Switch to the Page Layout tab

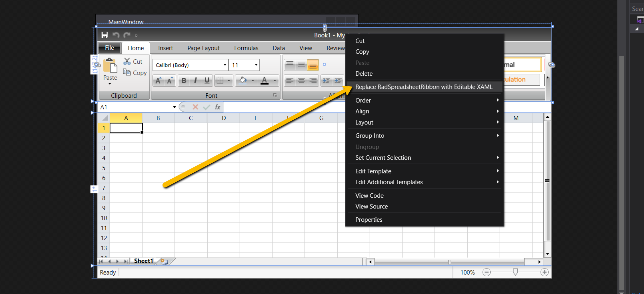[204, 48]
